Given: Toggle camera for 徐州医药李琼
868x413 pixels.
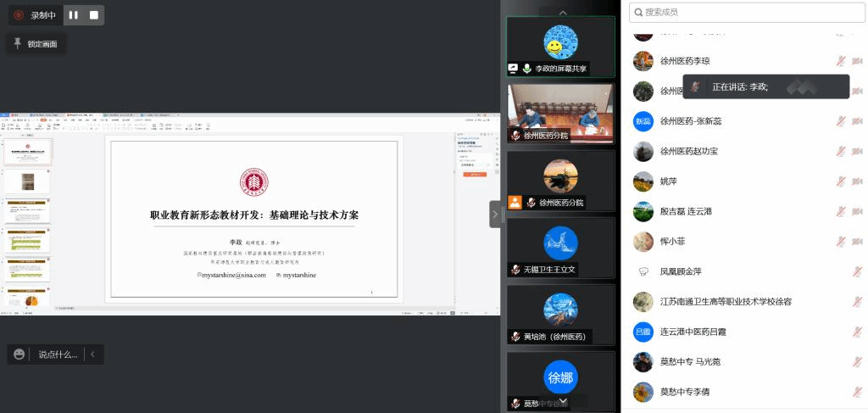Looking at the screenshot, I should click(857, 61).
